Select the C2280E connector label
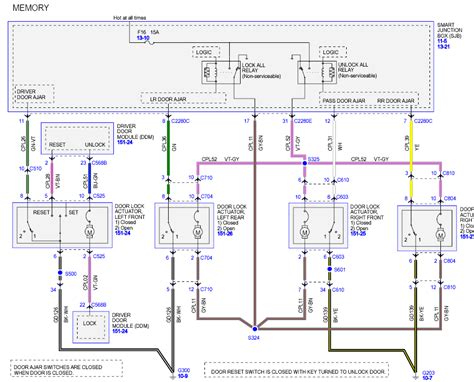 (x=303, y=121)
